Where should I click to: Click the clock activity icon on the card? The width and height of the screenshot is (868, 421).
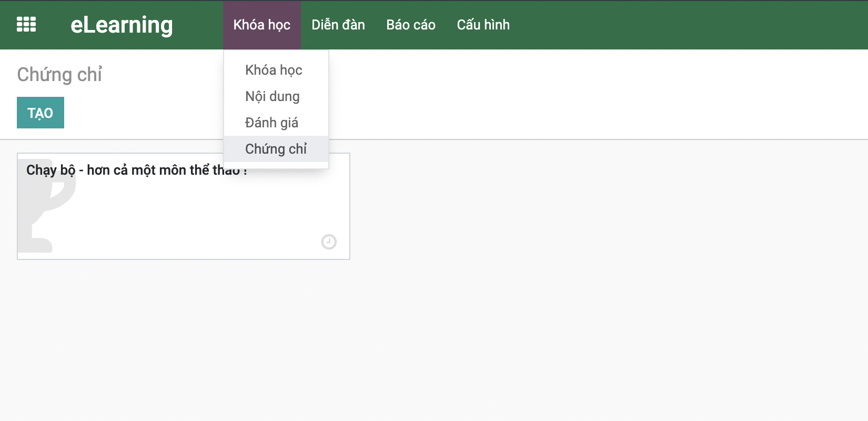pos(329,242)
